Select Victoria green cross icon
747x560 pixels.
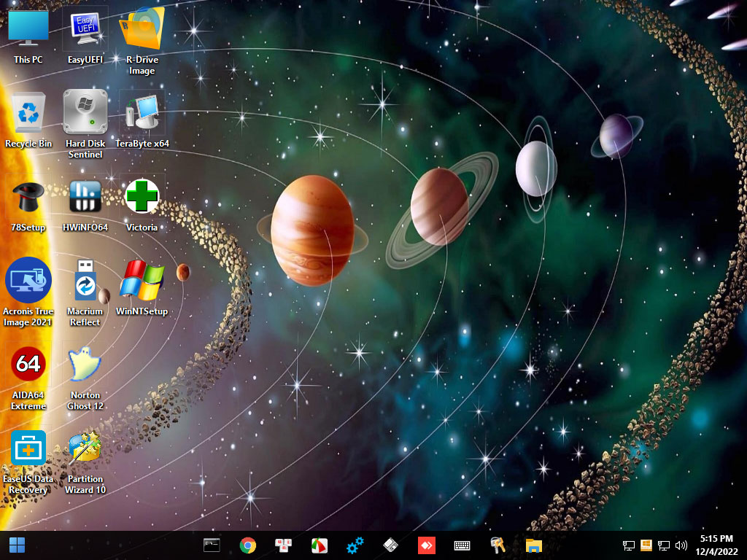[x=142, y=205]
